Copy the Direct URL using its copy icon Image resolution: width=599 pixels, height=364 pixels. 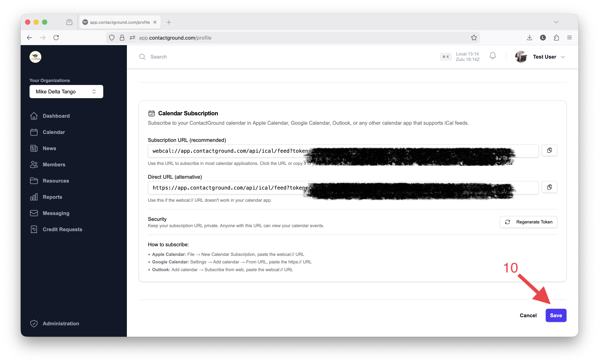pos(549,187)
